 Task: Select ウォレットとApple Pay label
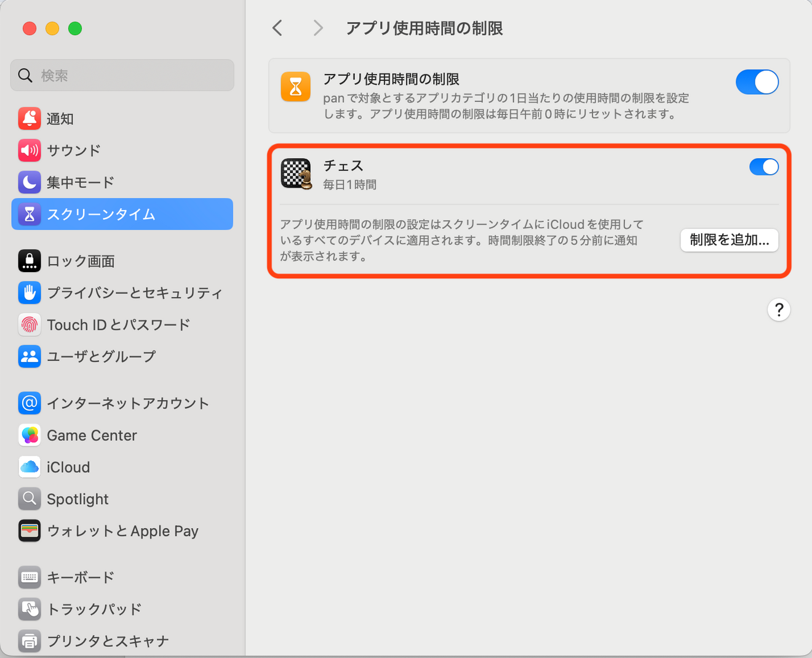coord(122,531)
